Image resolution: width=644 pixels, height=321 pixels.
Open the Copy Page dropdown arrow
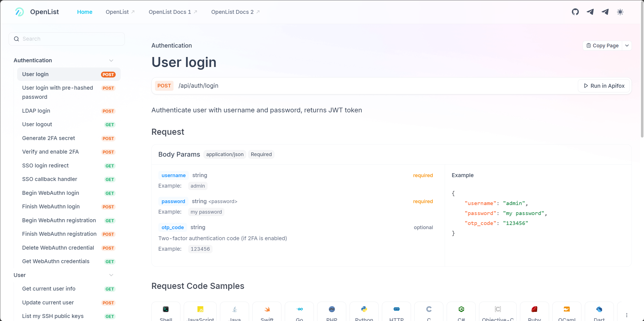(x=627, y=46)
